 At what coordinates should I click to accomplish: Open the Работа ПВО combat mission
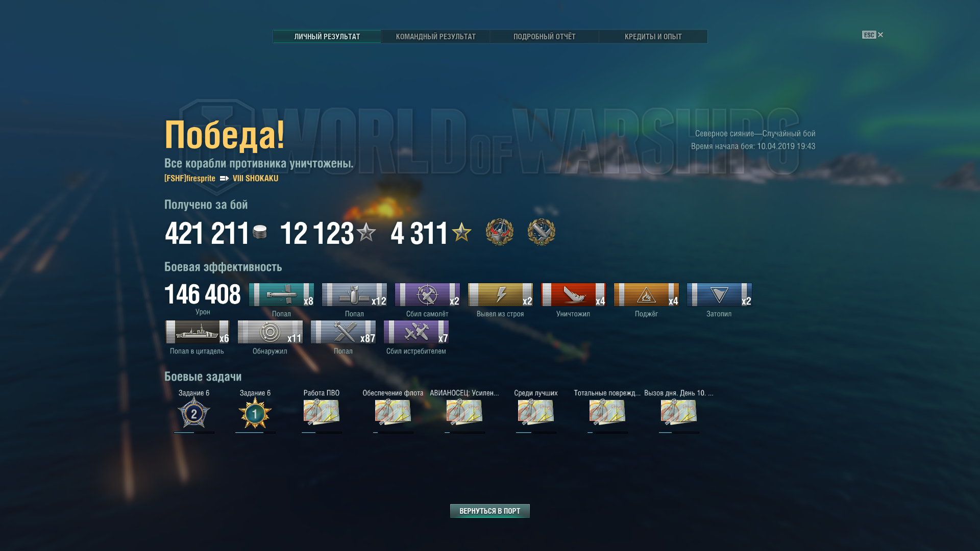[x=322, y=412]
